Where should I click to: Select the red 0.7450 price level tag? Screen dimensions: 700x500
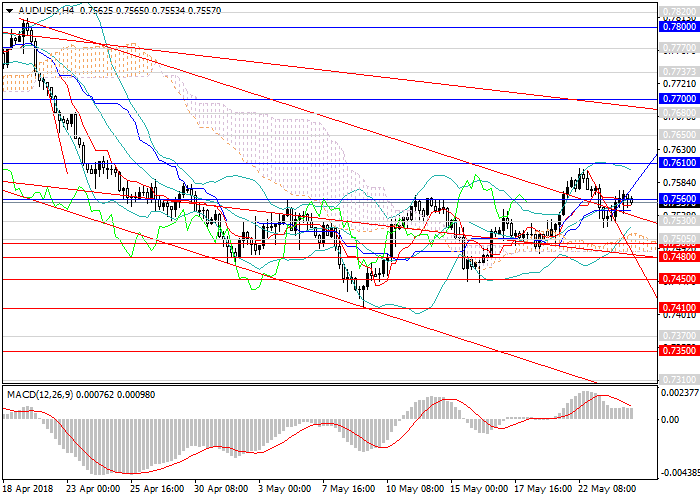click(x=678, y=279)
